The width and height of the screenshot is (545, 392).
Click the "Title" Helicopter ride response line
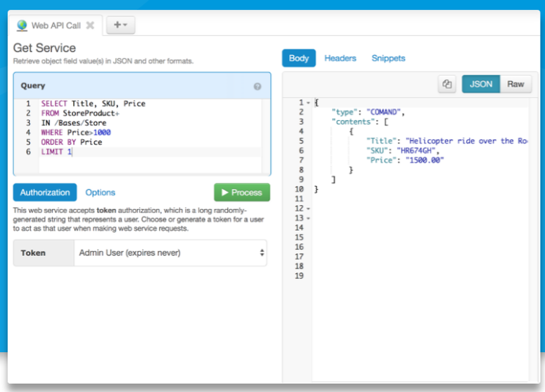tap(447, 141)
